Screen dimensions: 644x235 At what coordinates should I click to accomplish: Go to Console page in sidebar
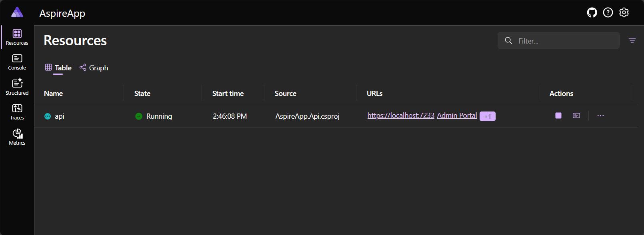click(17, 62)
